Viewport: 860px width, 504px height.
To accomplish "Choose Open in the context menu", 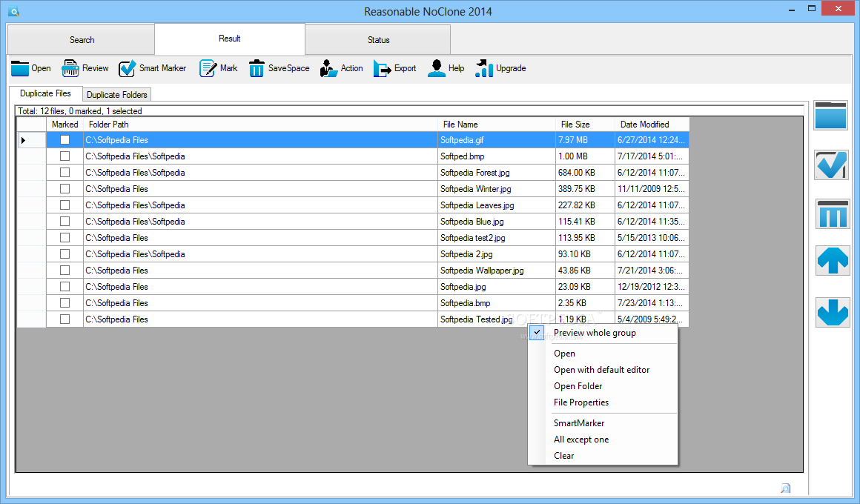I will pos(603,354).
